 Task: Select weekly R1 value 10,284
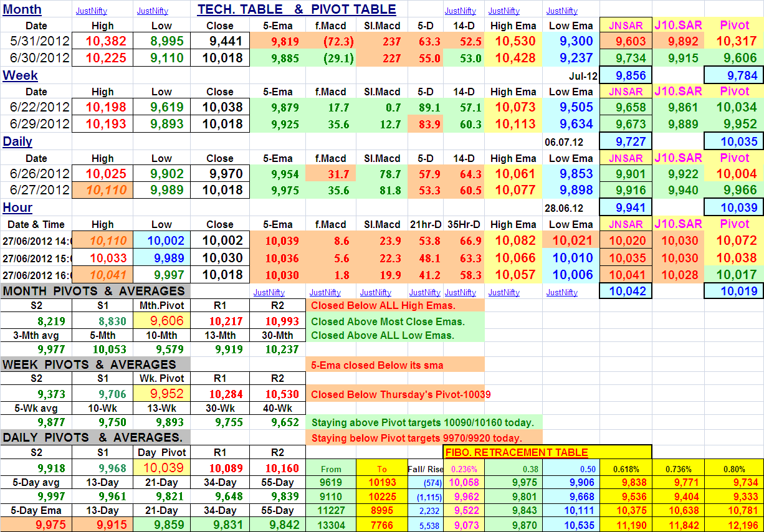coord(220,394)
